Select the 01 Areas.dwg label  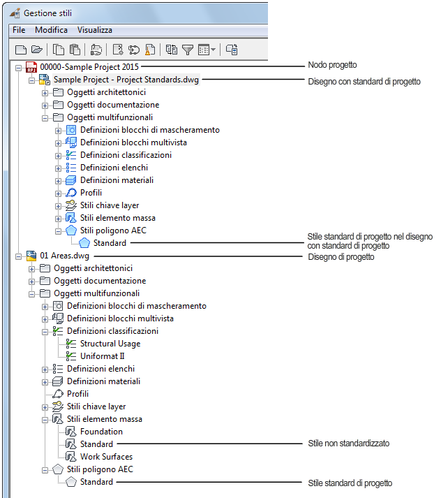coord(65,256)
